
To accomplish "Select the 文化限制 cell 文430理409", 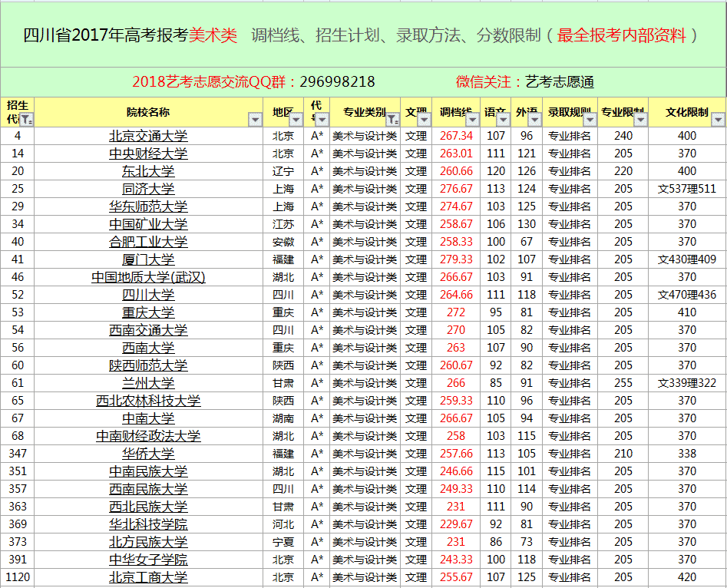I will [x=686, y=259].
